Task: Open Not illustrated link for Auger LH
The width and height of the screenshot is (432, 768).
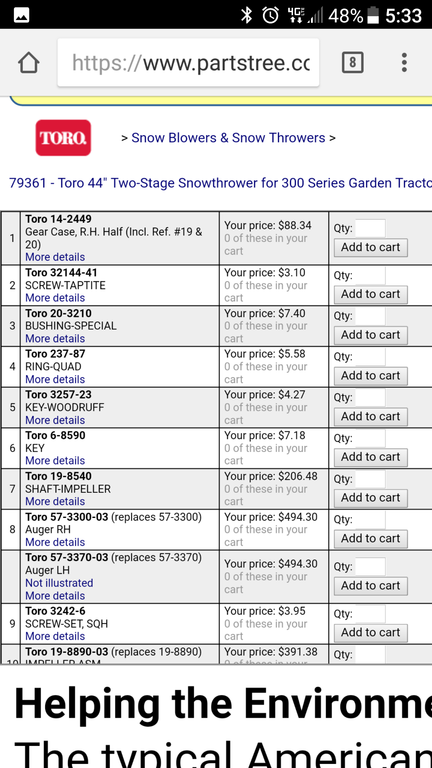Action: tap(59, 583)
